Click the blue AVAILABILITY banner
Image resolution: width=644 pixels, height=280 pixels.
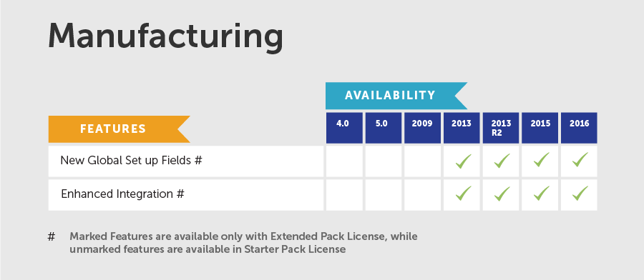pos(396,96)
